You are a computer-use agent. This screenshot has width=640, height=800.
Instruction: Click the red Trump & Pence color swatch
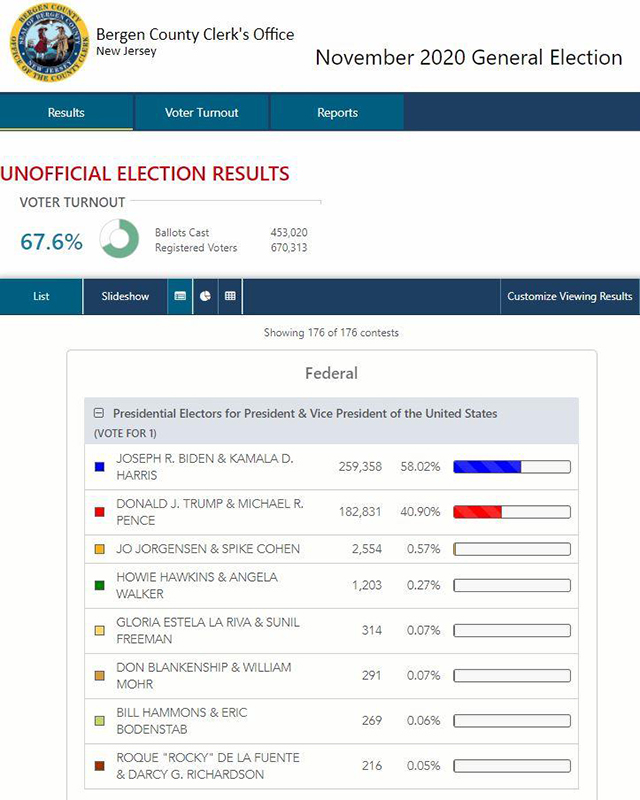pyautogui.click(x=99, y=512)
